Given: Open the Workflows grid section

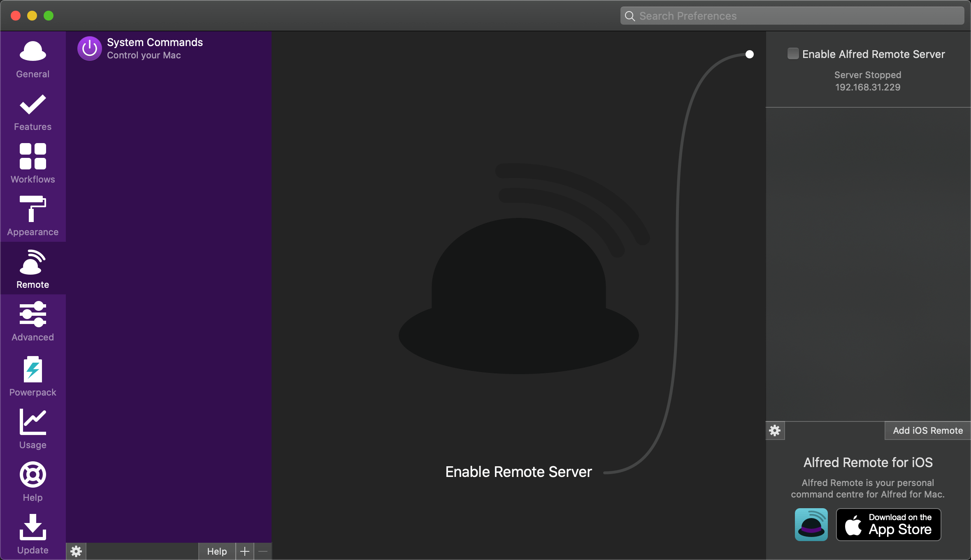Looking at the screenshot, I should tap(33, 164).
